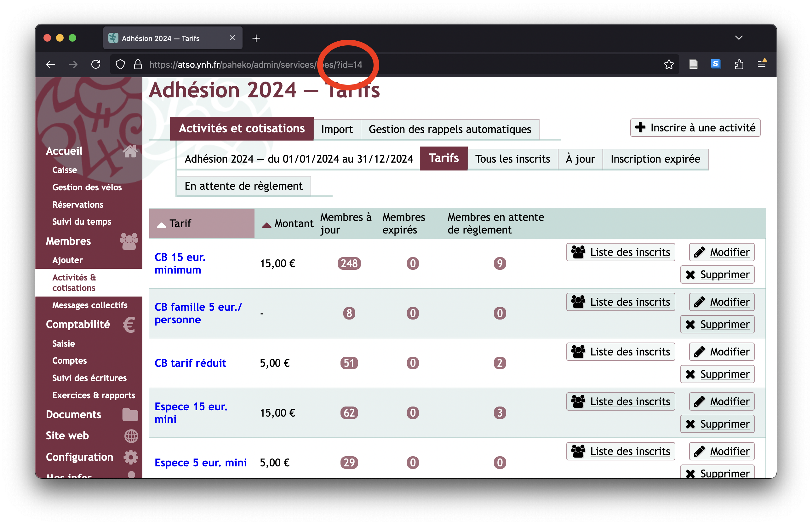Screen dimensions: 812x525
Task: Open the extensions puzzle icon
Action: point(739,64)
